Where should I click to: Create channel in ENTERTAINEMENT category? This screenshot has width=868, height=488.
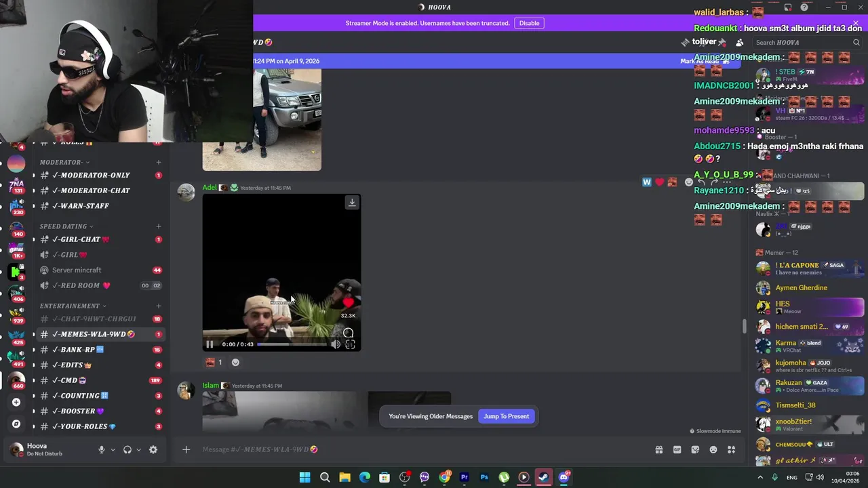click(x=159, y=306)
